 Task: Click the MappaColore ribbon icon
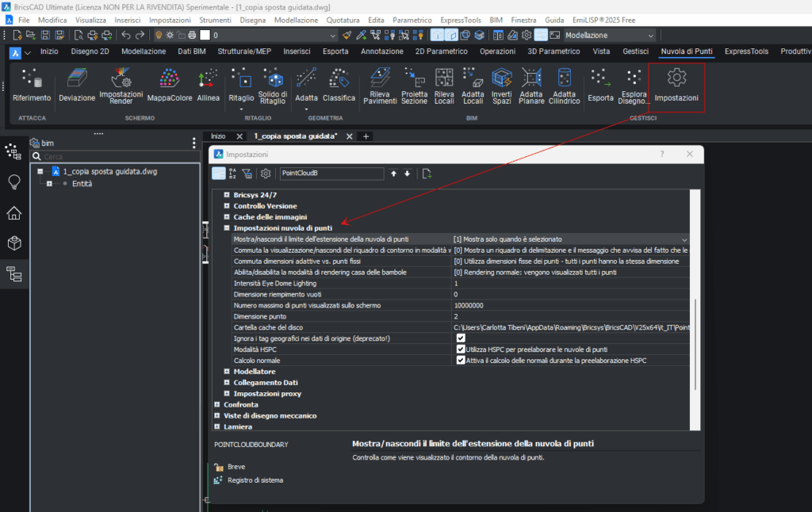tap(170, 86)
